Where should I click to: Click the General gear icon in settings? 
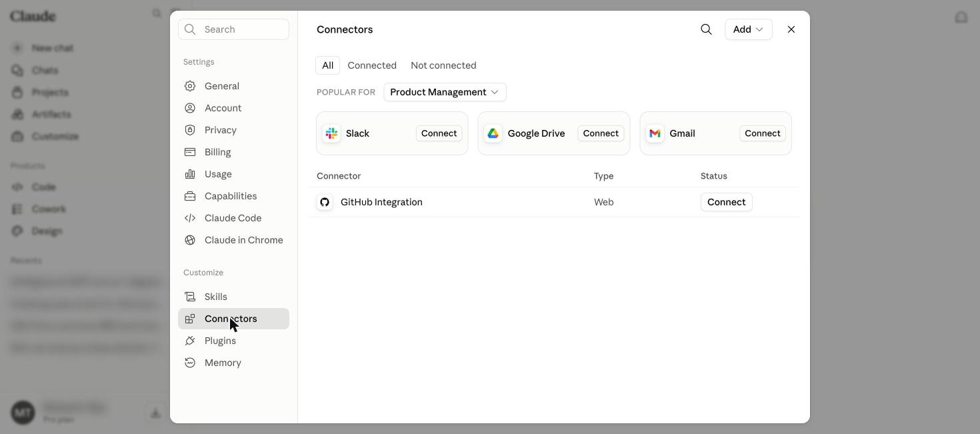click(190, 86)
